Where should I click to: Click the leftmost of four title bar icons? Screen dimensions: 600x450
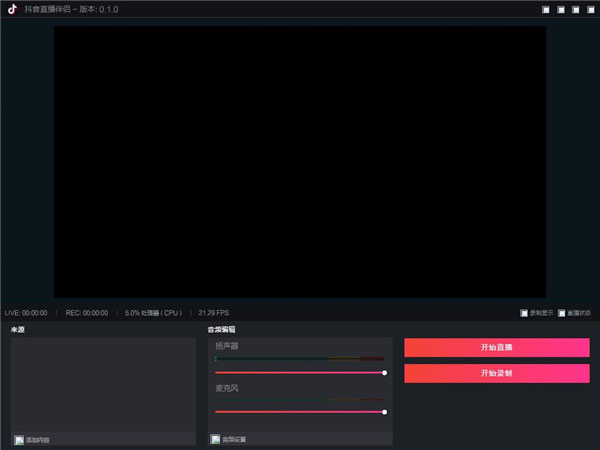click(x=545, y=10)
